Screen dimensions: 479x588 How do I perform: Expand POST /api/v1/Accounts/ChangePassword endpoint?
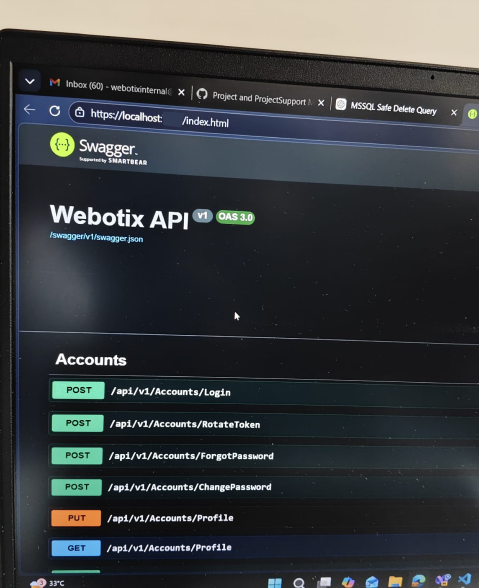pyautogui.click(x=264, y=488)
